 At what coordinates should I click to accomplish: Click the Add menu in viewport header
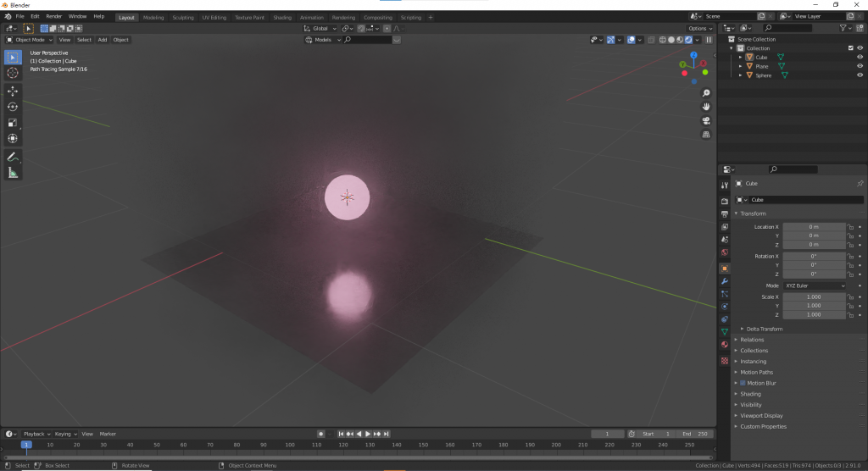103,40
